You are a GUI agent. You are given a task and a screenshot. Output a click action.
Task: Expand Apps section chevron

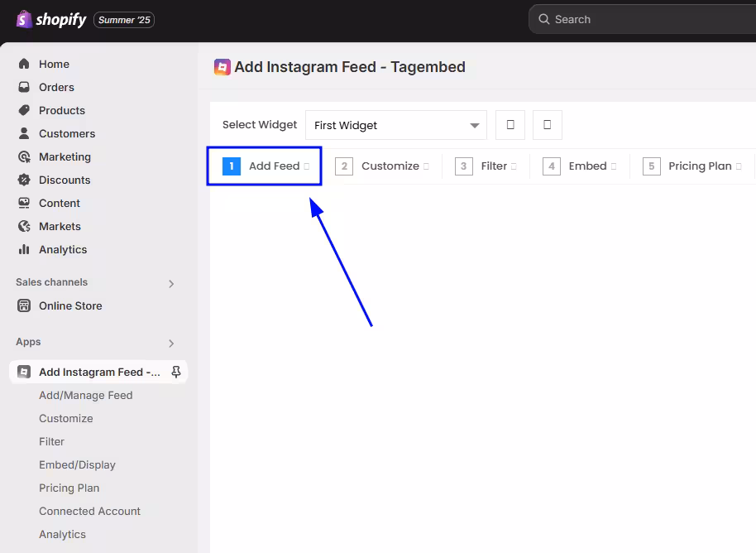coord(171,344)
